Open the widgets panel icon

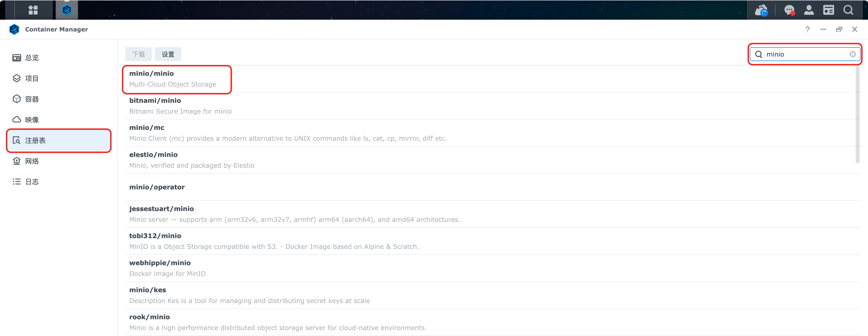pos(828,10)
